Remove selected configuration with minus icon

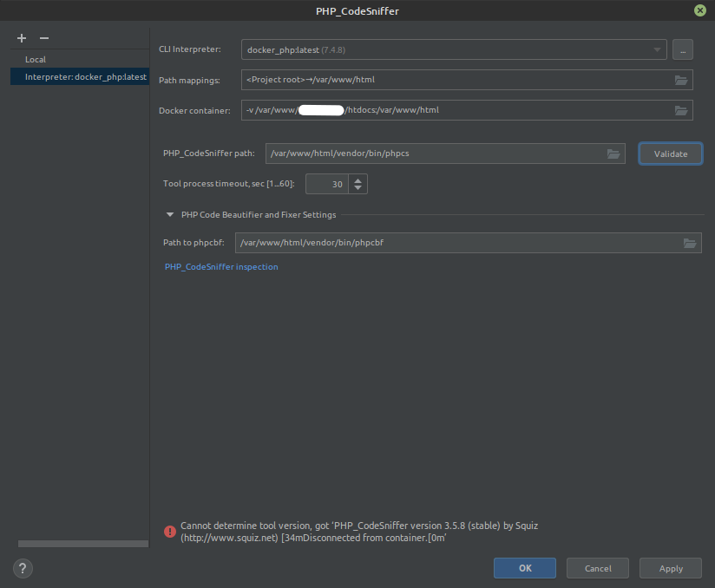click(44, 38)
